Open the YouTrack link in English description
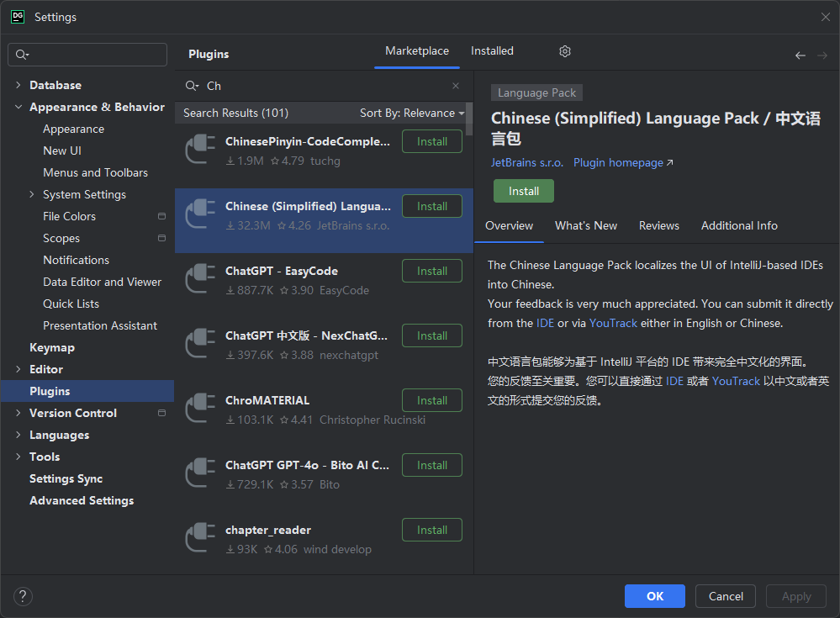This screenshot has width=840, height=618. [x=613, y=323]
